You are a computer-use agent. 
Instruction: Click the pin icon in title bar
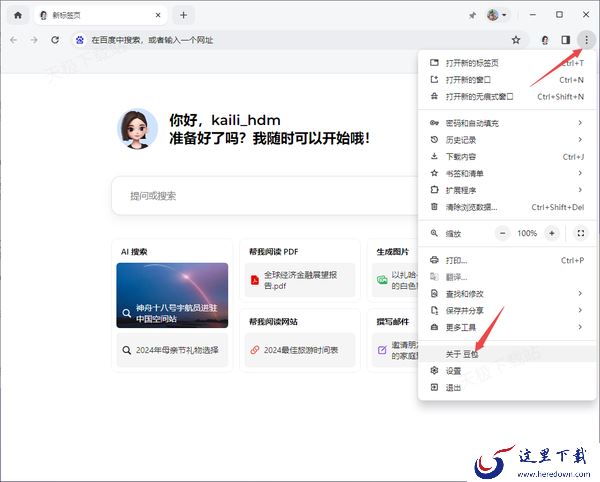(472, 15)
